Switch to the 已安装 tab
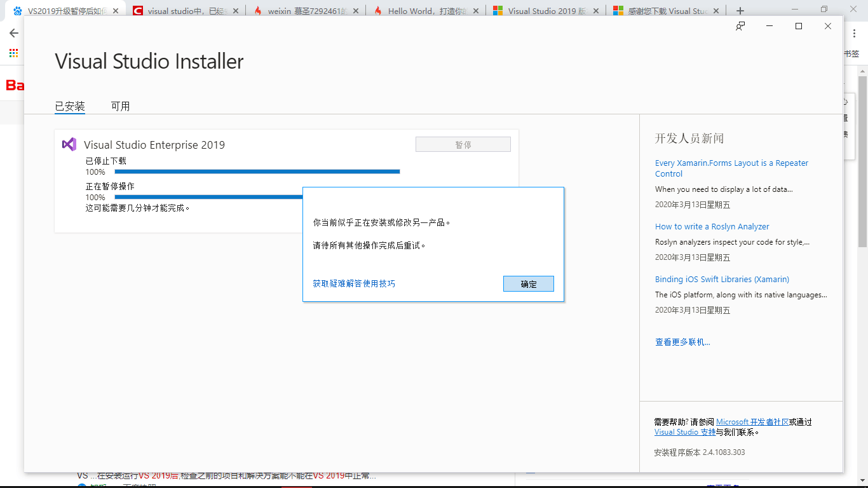This screenshot has width=868, height=488. [70, 106]
